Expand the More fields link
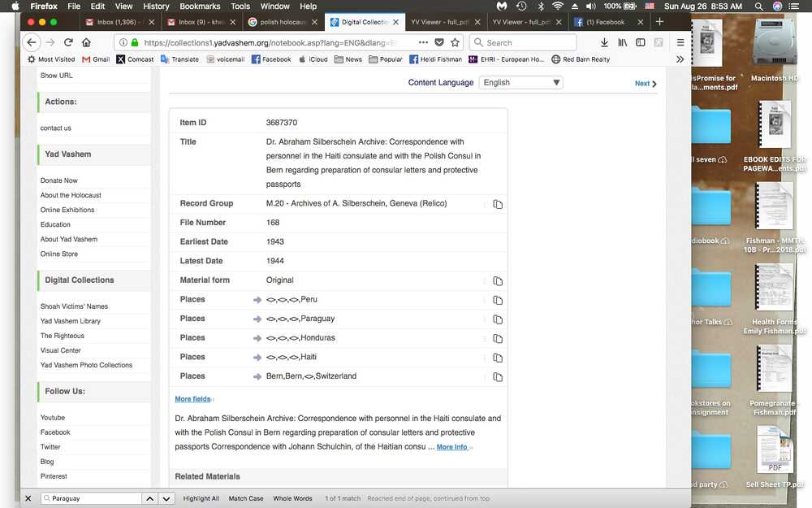 (x=192, y=398)
